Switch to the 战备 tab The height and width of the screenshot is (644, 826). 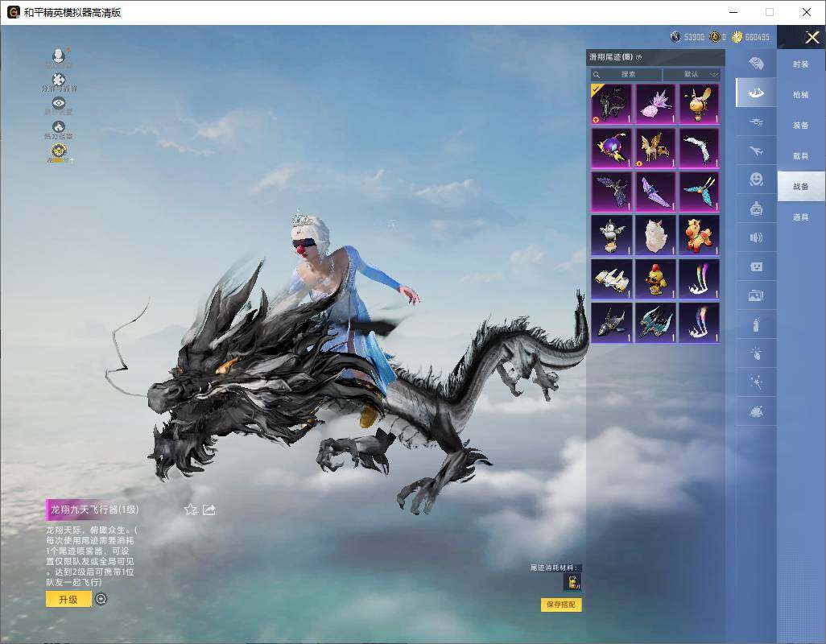(x=801, y=187)
